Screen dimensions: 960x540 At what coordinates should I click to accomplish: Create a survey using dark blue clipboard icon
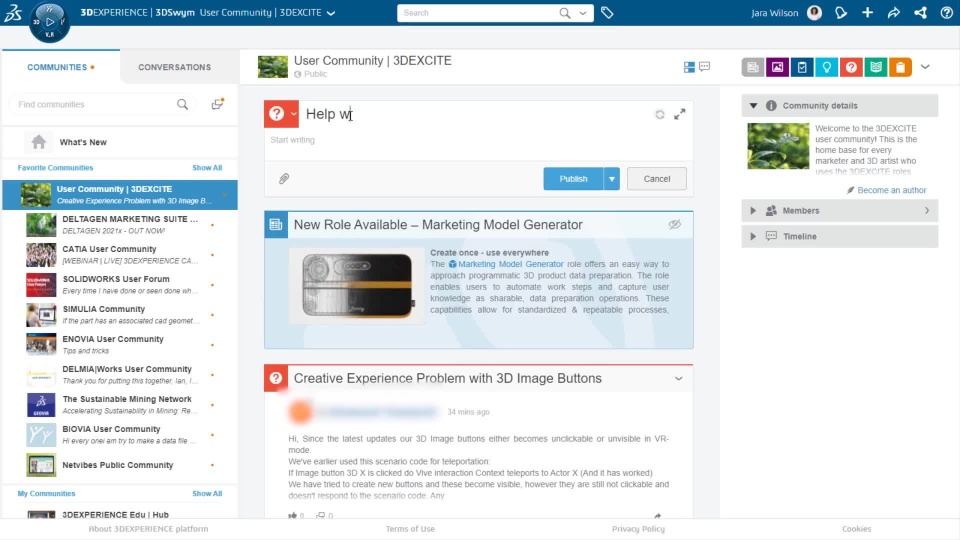(x=802, y=67)
